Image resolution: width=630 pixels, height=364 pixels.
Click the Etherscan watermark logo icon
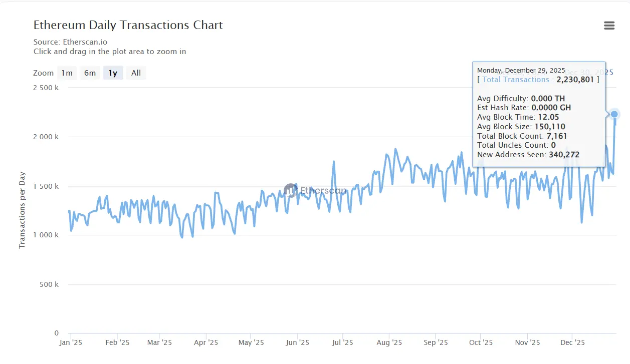click(x=290, y=190)
